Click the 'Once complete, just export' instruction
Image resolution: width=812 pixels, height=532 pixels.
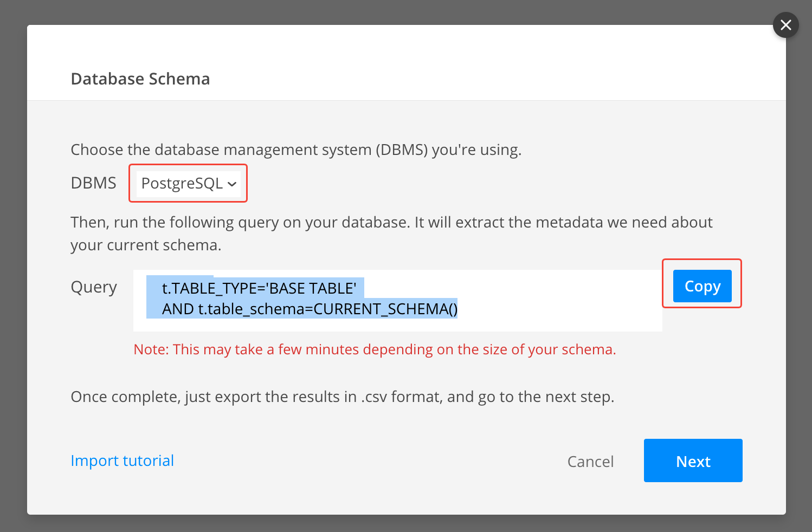(x=342, y=397)
